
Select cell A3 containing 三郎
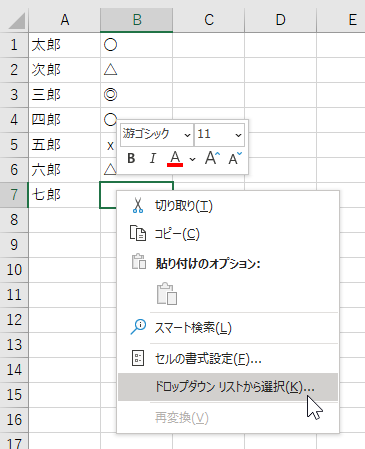(64, 95)
